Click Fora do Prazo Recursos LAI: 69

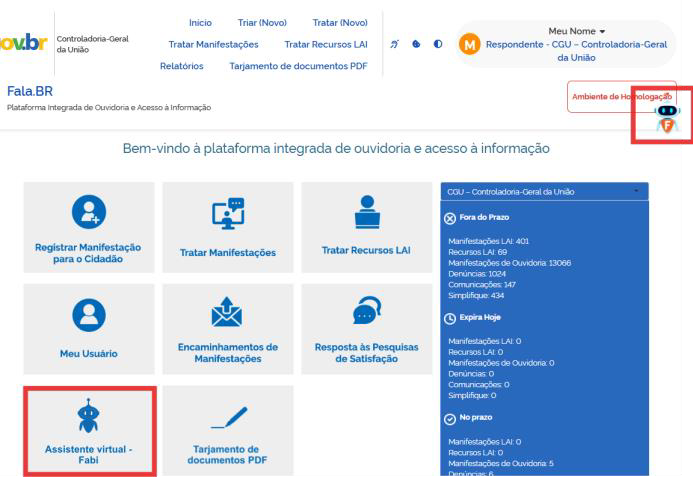(477, 252)
